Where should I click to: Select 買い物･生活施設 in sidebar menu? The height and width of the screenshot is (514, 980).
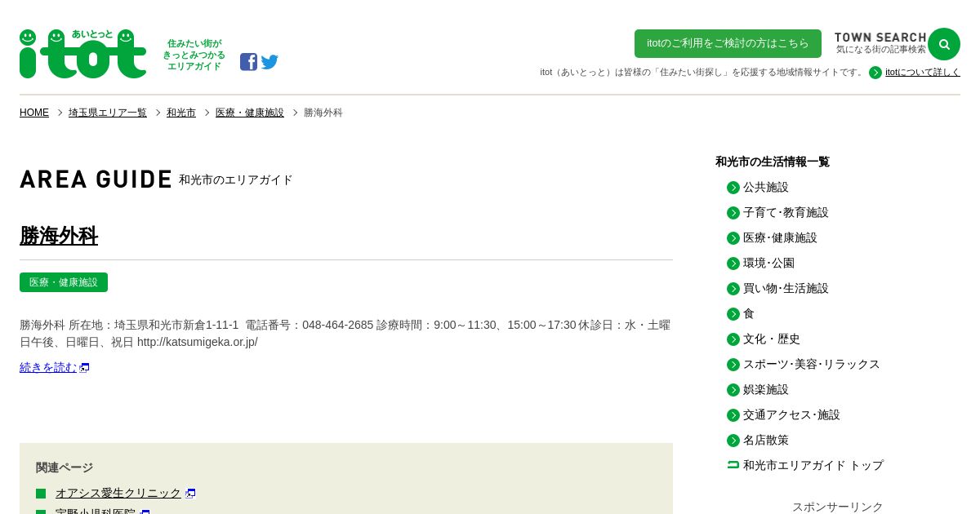click(x=786, y=289)
